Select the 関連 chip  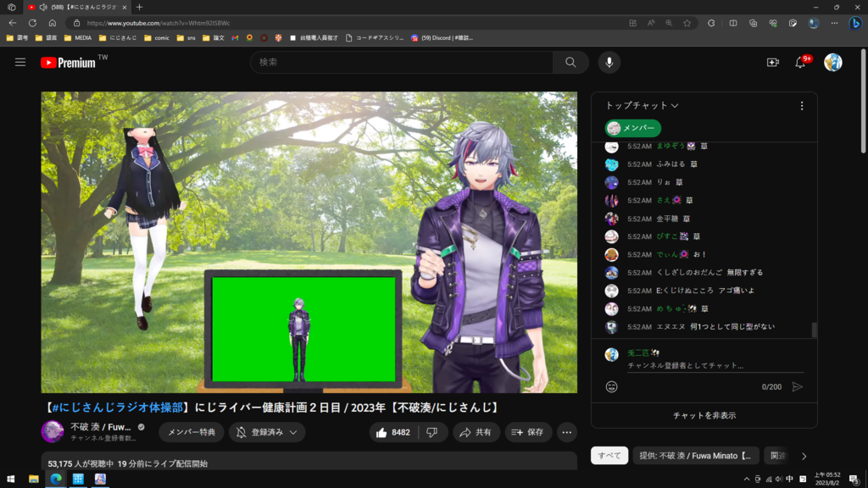click(x=778, y=456)
